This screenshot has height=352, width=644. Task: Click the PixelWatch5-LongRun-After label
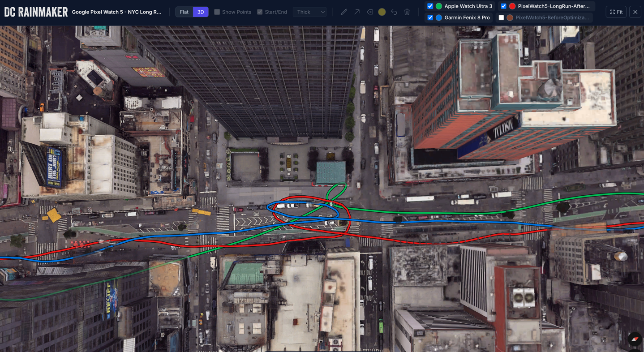[554, 6]
